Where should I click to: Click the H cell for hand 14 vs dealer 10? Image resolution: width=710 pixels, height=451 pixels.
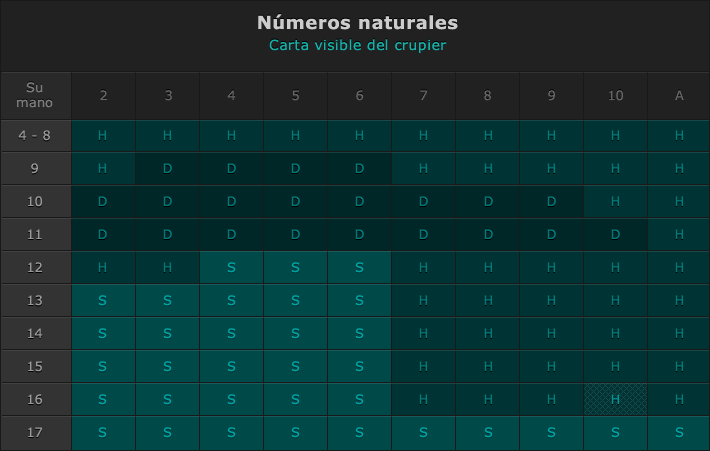click(x=616, y=334)
